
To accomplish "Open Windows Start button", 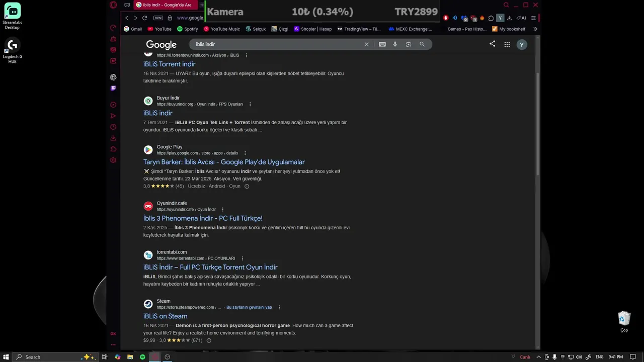I will [6, 357].
